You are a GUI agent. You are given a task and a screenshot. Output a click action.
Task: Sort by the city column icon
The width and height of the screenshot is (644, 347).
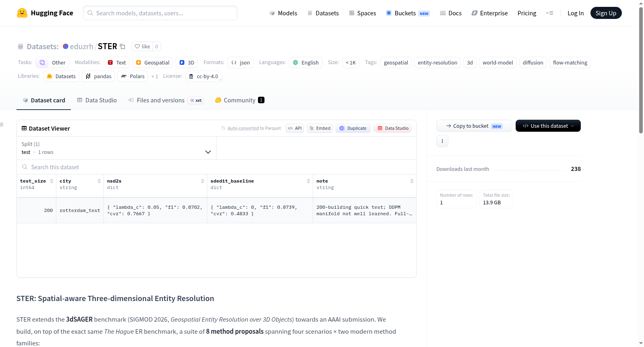99,181
